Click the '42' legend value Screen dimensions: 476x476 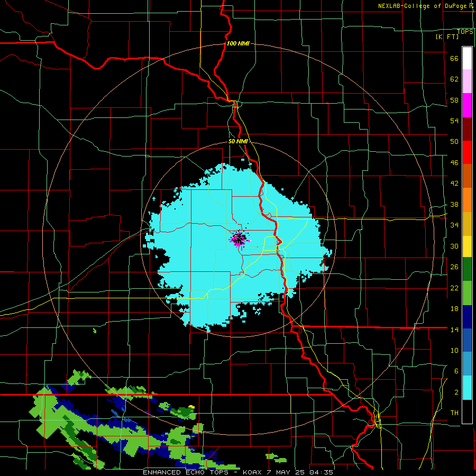454,183
